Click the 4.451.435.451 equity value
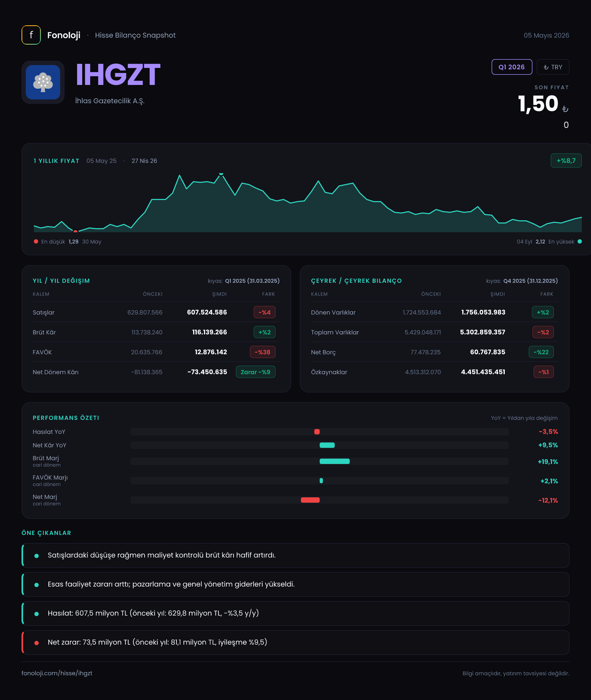Screen dimensions: 591x700 tap(483, 372)
